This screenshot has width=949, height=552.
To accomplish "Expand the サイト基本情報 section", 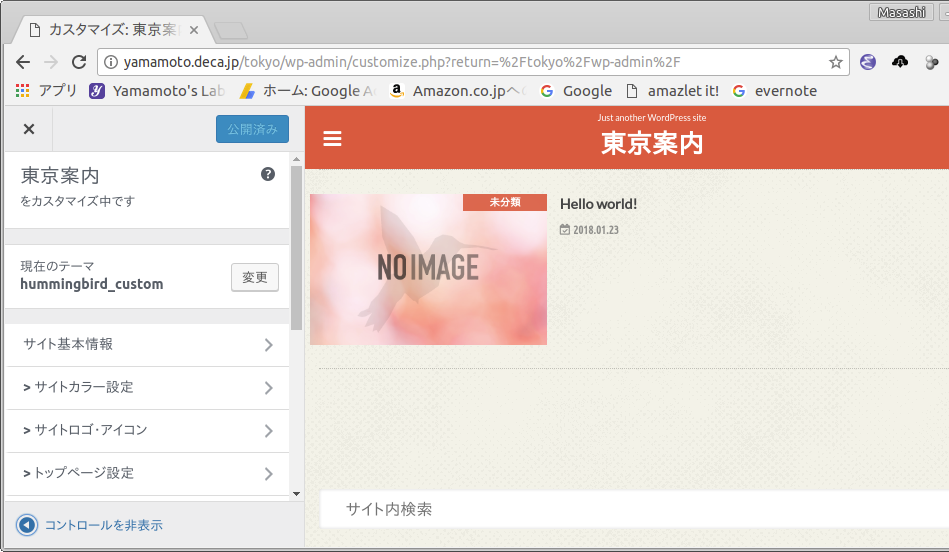I will click(147, 344).
